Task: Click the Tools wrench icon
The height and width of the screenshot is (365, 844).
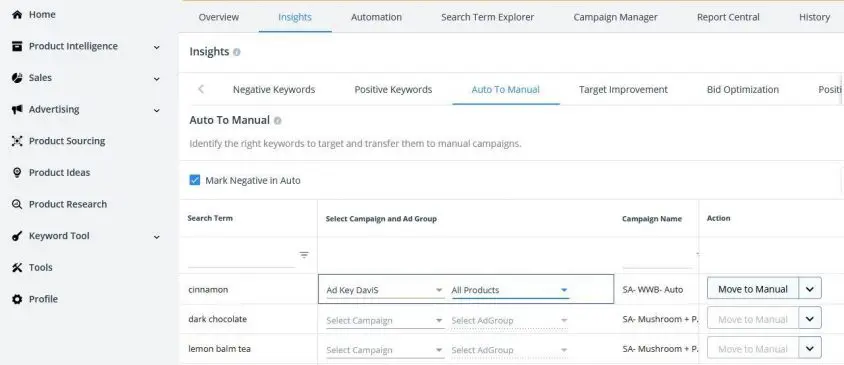Action: click(x=17, y=268)
